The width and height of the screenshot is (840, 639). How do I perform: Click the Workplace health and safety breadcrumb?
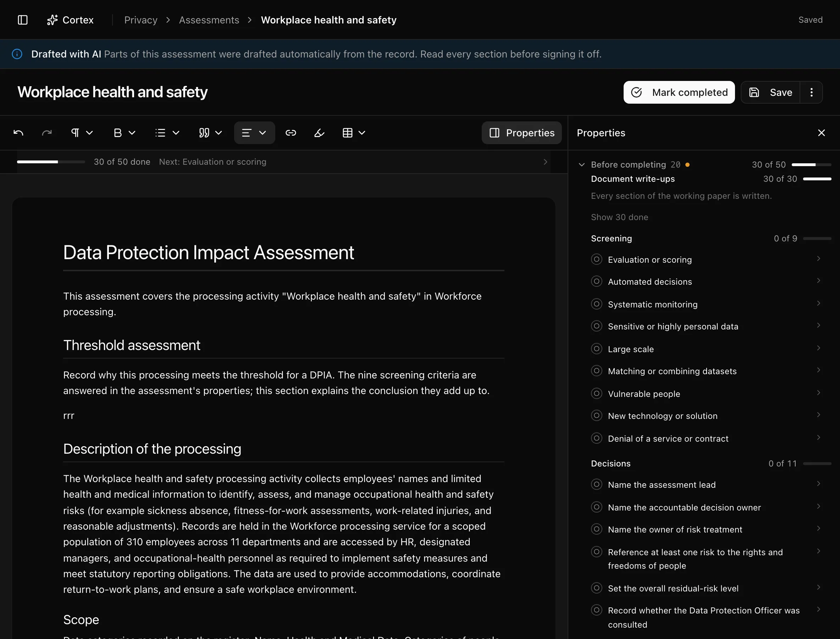click(328, 20)
